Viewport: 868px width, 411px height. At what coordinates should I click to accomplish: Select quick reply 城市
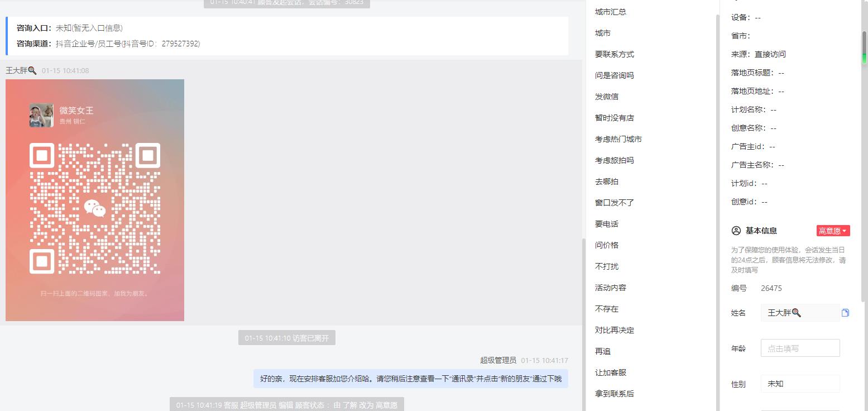(x=603, y=33)
